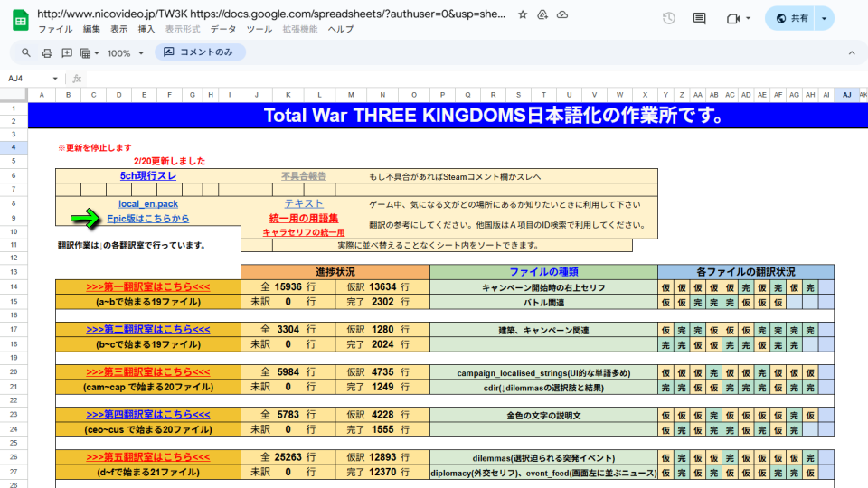The height and width of the screenshot is (488, 868).
Task: Open the version history clock icon
Action: [669, 18]
